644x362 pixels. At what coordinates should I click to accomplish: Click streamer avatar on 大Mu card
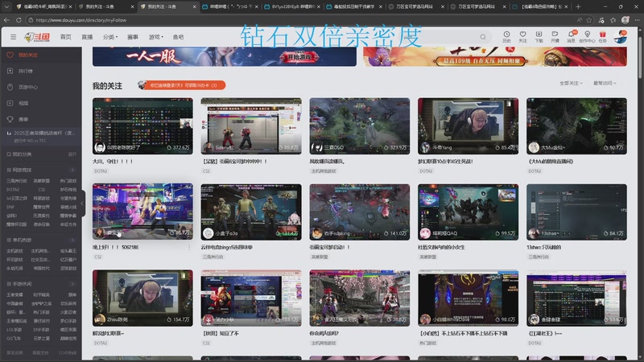point(534,147)
